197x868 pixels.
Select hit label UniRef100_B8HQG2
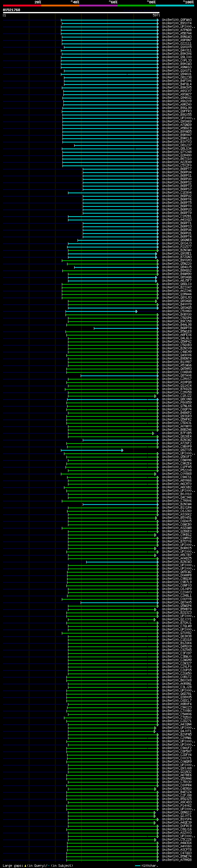click(177, 271)
